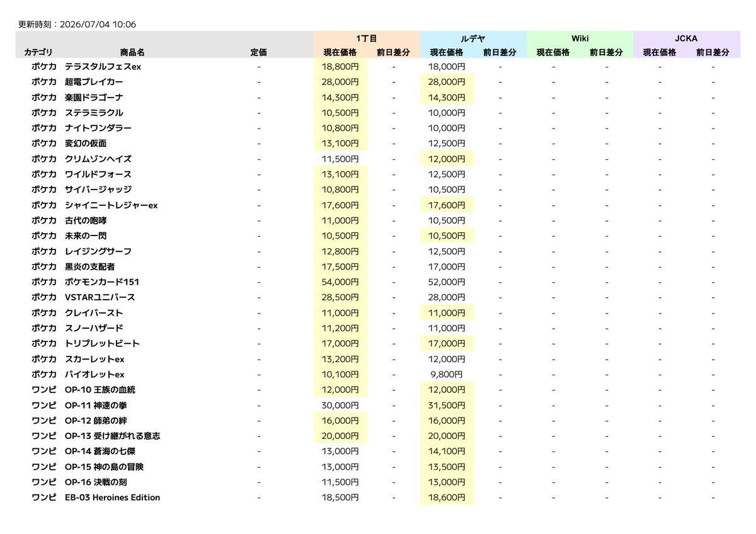Image resolution: width=756 pixels, height=534 pixels.
Task: Select product name OP-14 蒼海の七傑
Action: [99, 451]
